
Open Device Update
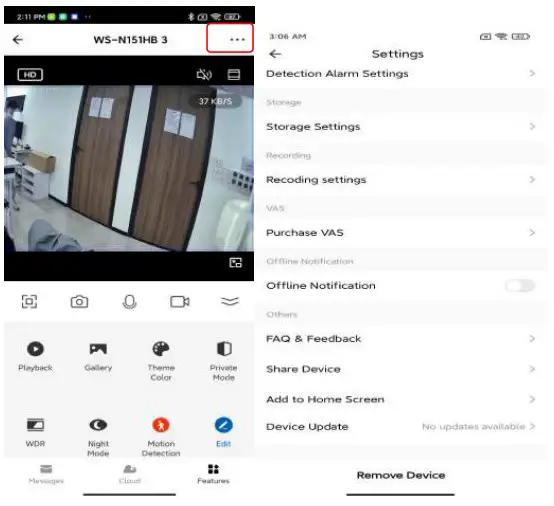(401, 426)
